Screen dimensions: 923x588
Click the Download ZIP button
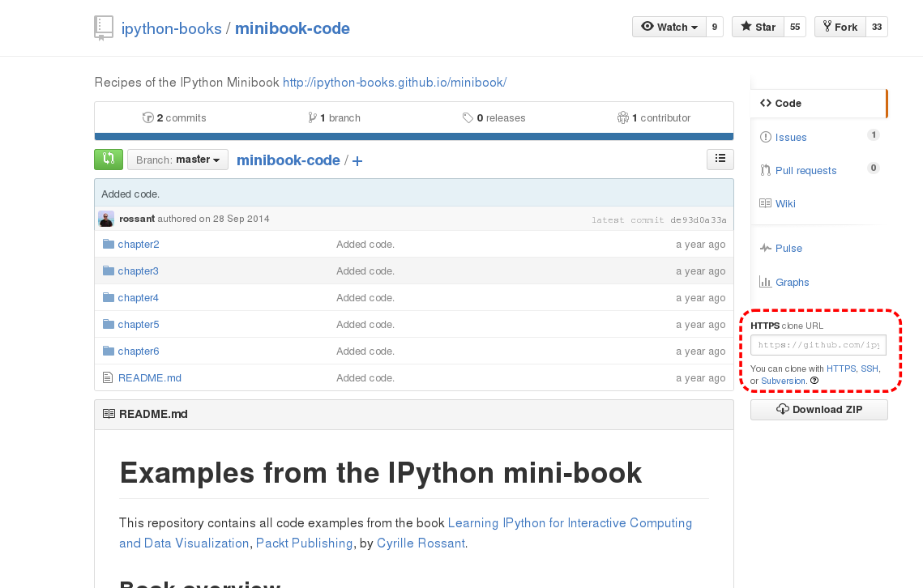818,410
